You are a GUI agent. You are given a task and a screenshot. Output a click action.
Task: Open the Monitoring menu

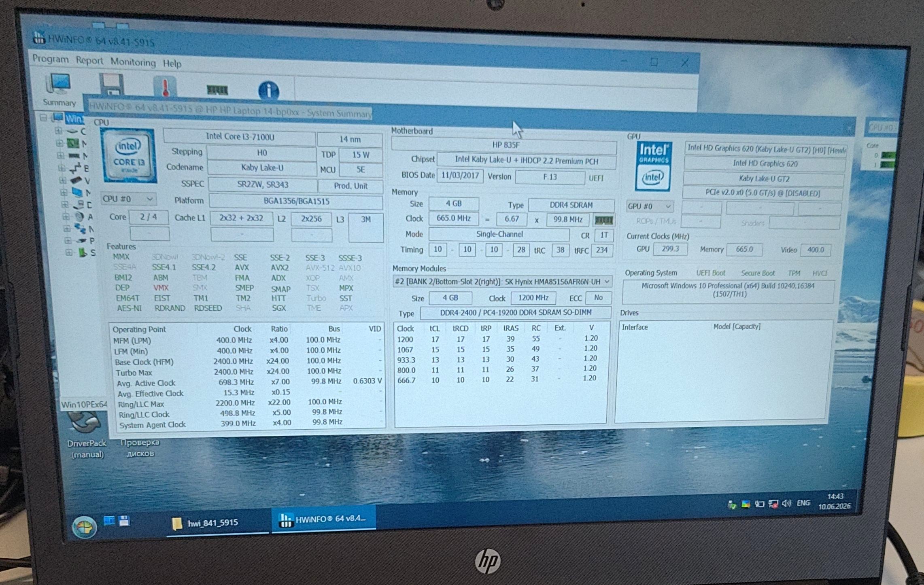coord(133,62)
